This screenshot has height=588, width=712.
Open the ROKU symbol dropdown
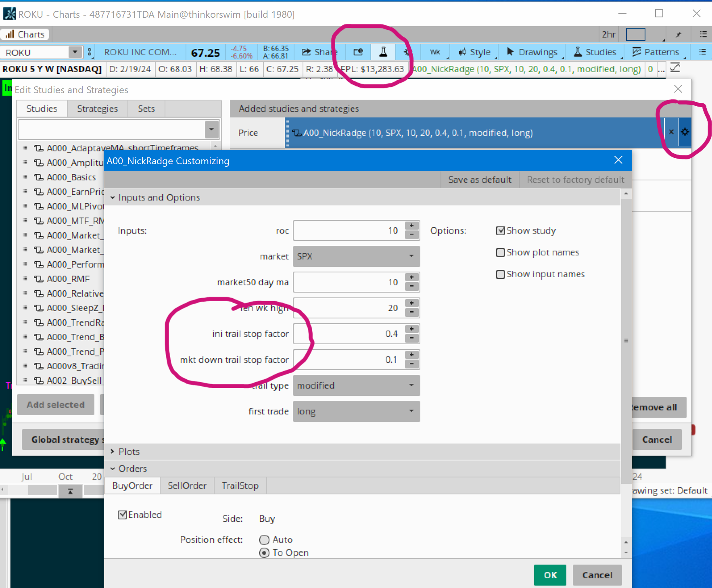(x=74, y=52)
